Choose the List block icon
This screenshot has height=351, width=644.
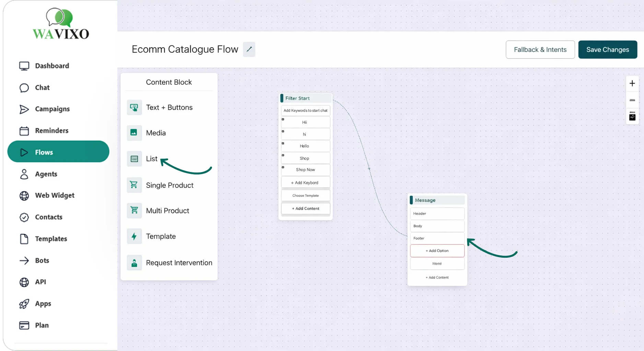(x=134, y=159)
